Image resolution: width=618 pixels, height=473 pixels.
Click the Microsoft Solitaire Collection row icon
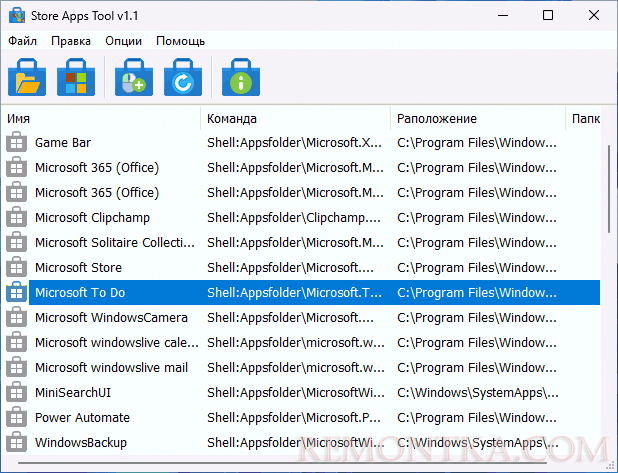[x=17, y=242]
